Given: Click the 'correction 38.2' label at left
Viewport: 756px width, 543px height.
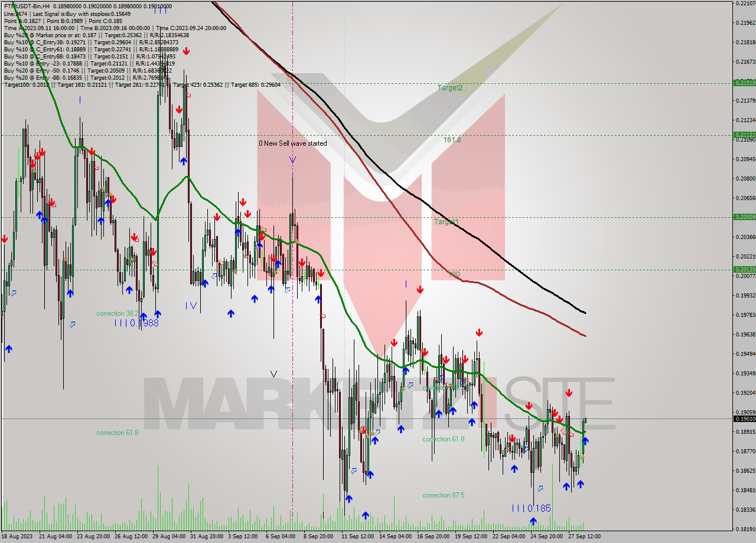Looking at the screenshot, I should pos(118,313).
